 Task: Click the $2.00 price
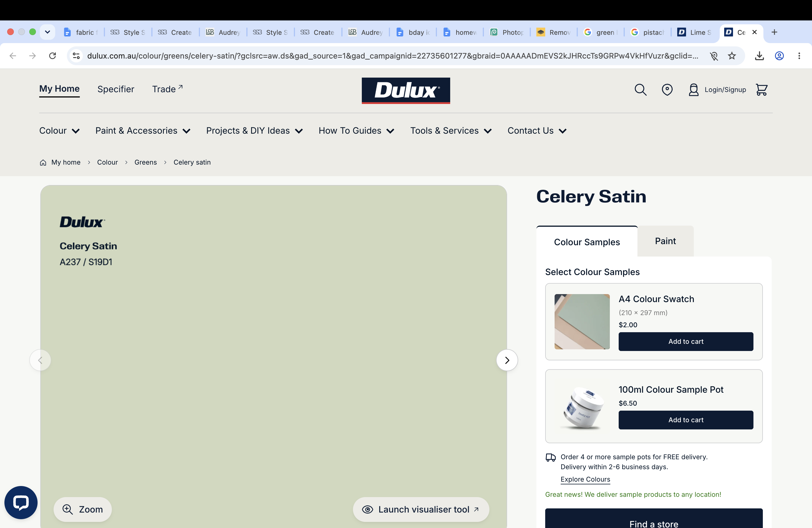pos(628,325)
